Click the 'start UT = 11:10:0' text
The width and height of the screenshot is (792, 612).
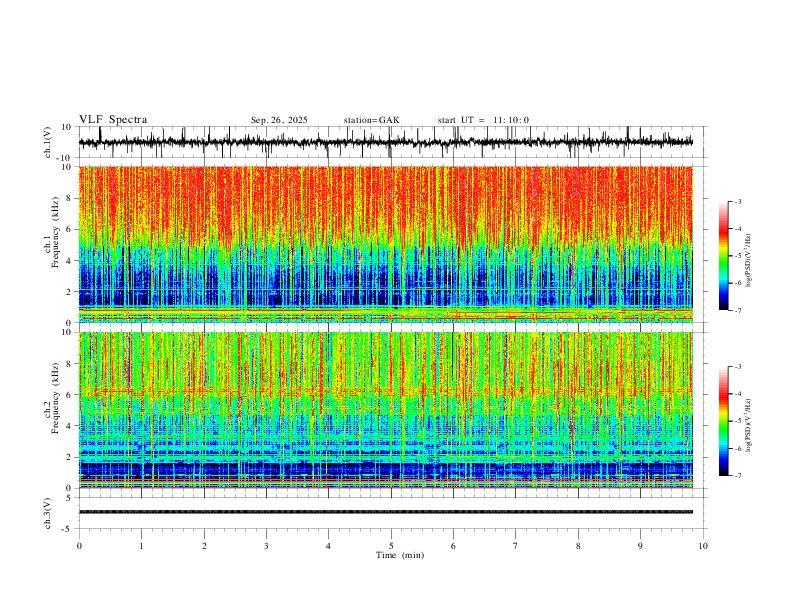point(483,120)
